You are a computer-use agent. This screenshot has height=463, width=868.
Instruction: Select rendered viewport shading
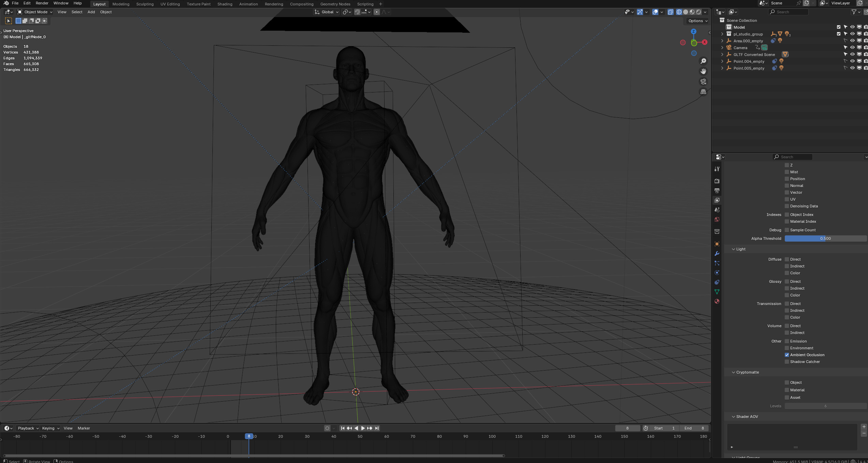699,12
